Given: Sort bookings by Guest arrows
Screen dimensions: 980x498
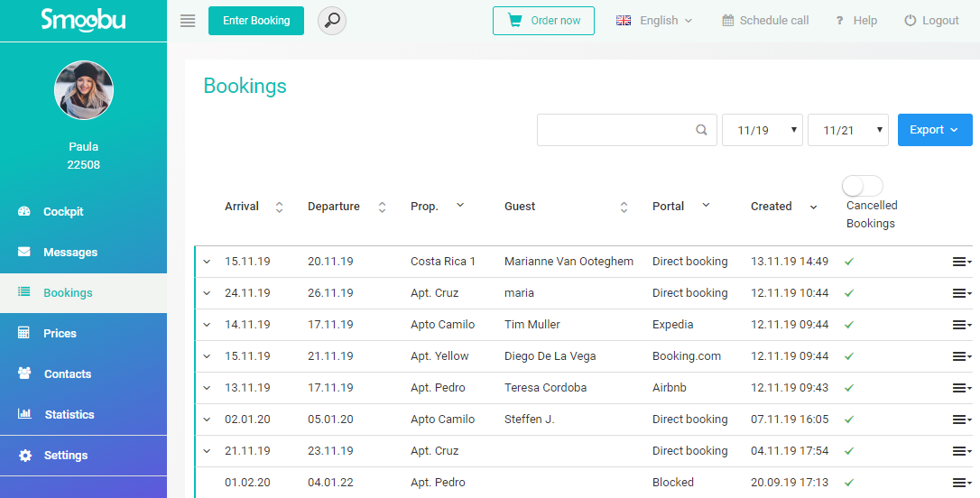Looking at the screenshot, I should 624,207.
